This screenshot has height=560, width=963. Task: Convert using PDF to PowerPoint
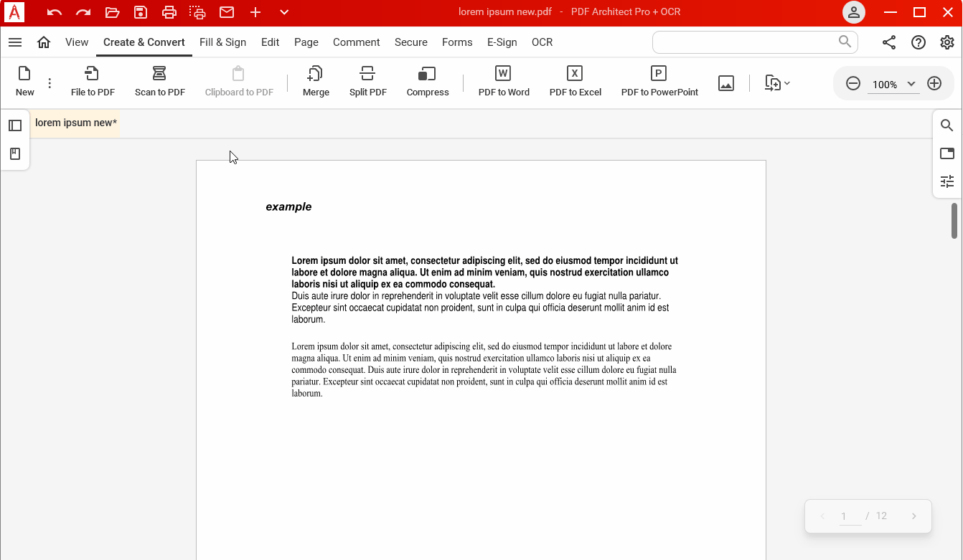click(659, 82)
